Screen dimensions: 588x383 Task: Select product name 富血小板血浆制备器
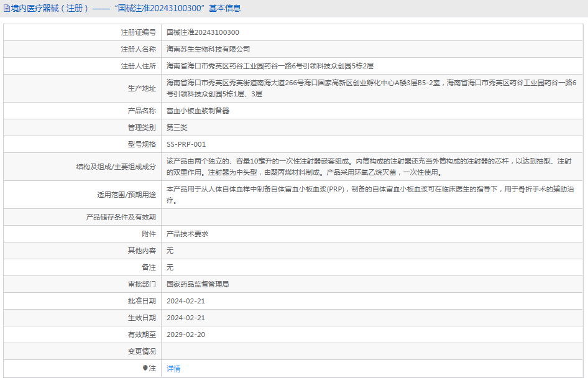(x=198, y=111)
